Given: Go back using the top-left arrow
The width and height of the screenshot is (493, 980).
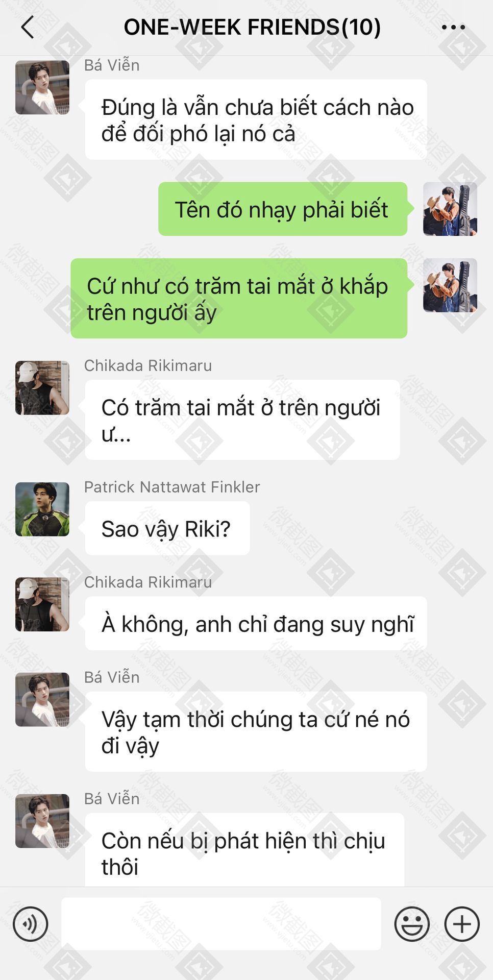Looking at the screenshot, I should pyautogui.click(x=28, y=27).
